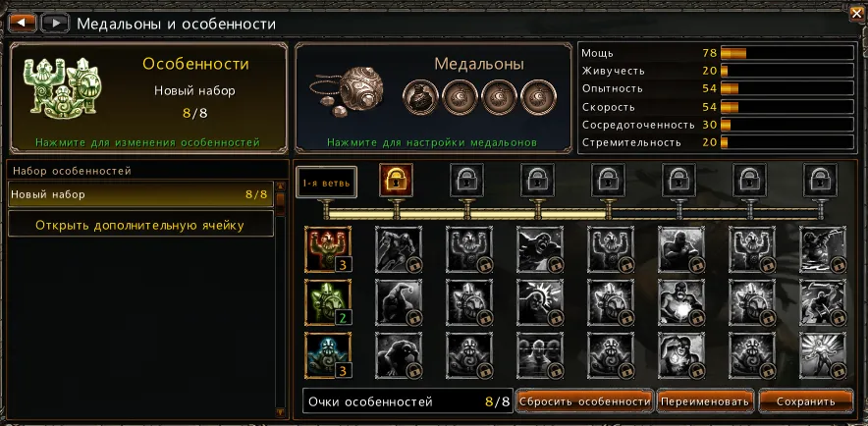
Task: Click the locked glowing figure trait in bottom-right corner
Action: [x=823, y=355]
